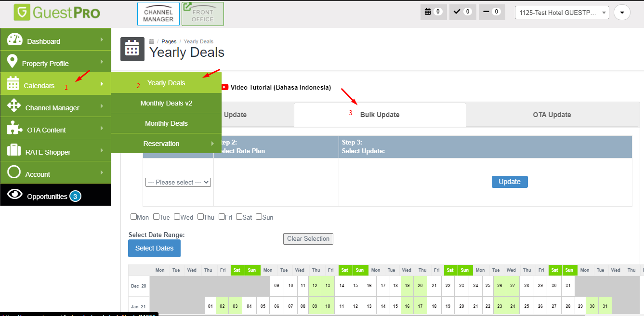644x316 pixels.
Task: Select date 31 in the Dec 20 row
Action: point(568,286)
